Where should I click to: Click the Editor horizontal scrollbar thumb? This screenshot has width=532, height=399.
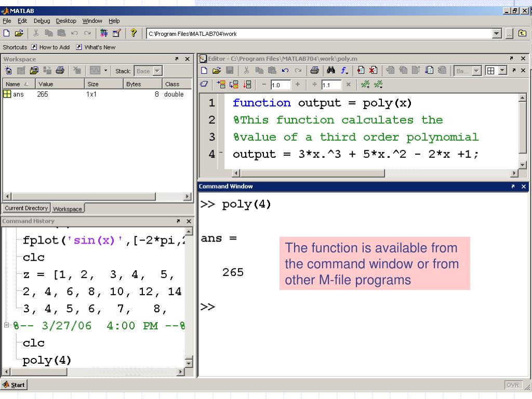pyautogui.click(x=312, y=173)
